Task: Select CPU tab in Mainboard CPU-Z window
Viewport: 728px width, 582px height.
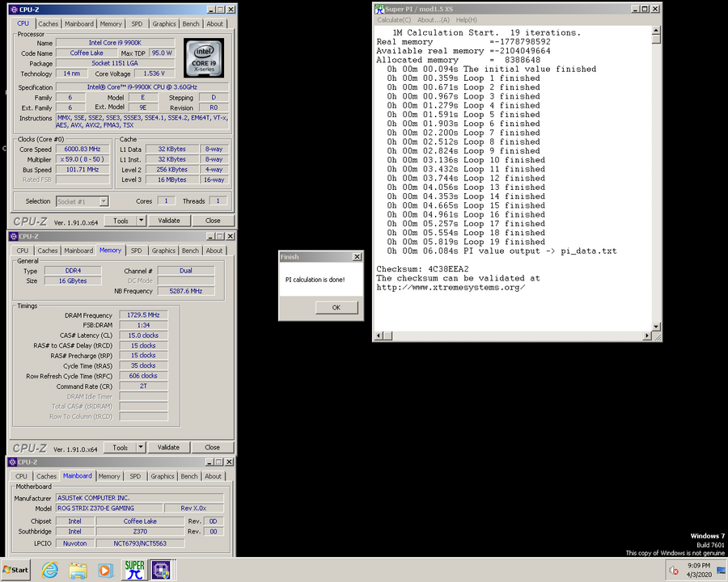Action: coord(21,476)
